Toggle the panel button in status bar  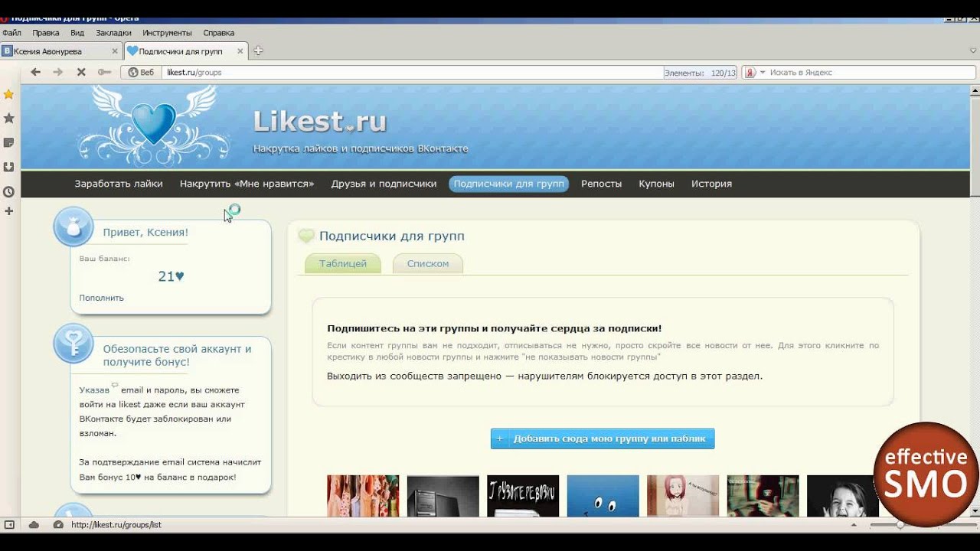pyautogui.click(x=9, y=524)
